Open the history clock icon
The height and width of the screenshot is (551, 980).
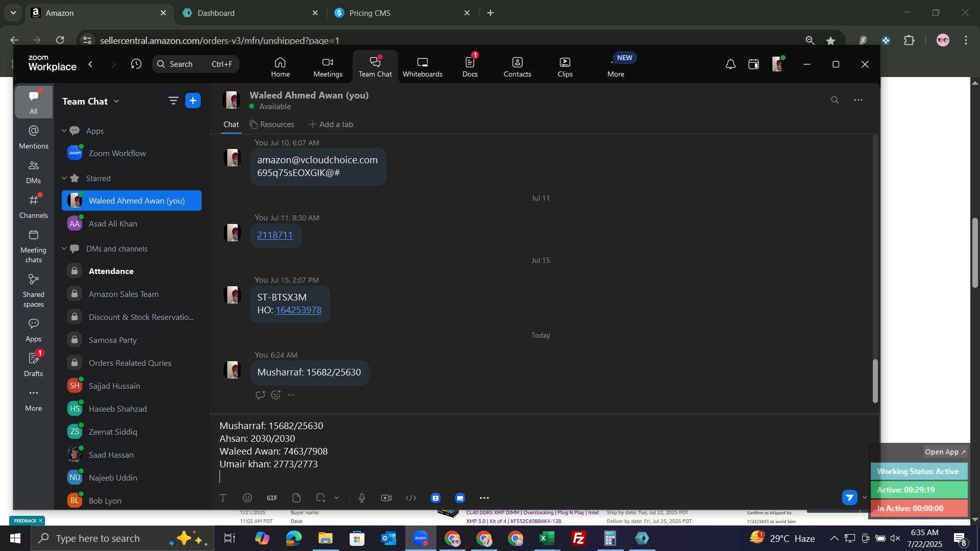[136, 64]
